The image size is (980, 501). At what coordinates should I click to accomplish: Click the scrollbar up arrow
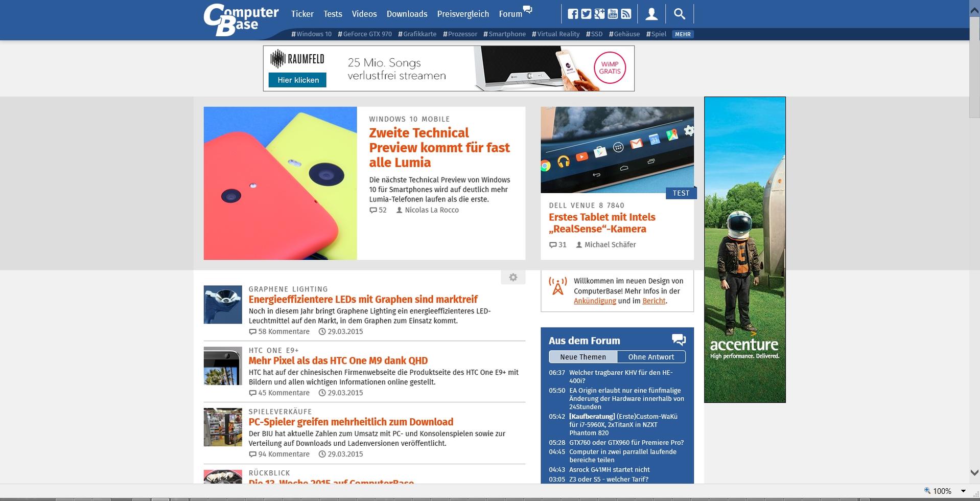tap(974, 11)
